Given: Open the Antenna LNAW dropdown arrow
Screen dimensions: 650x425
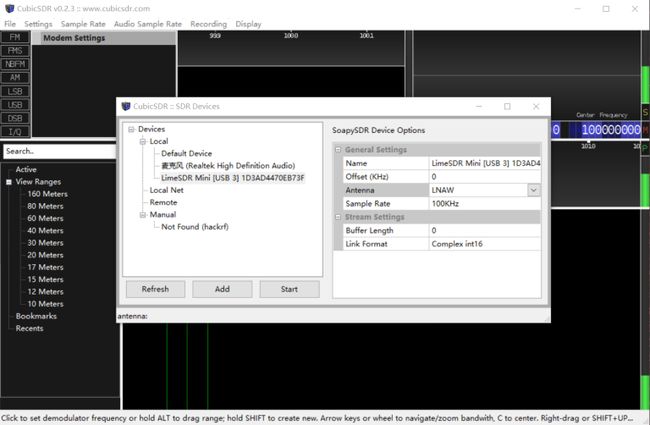Looking at the screenshot, I should 534,190.
